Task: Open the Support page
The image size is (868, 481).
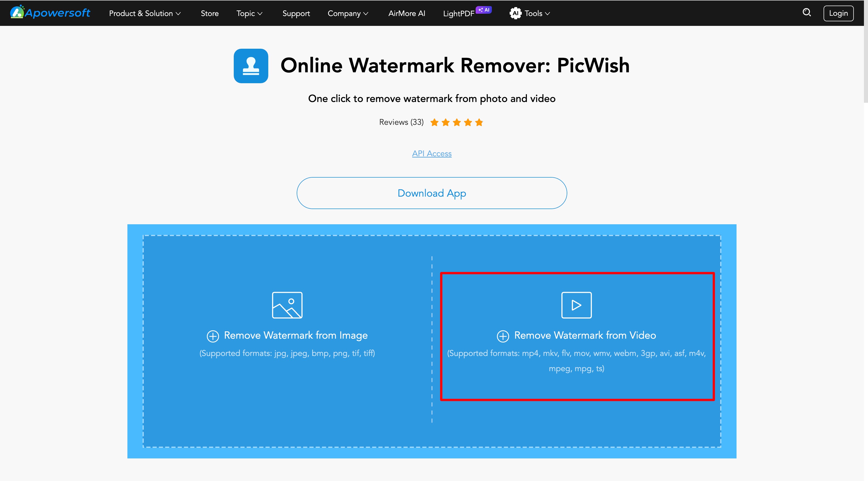Action: point(296,13)
